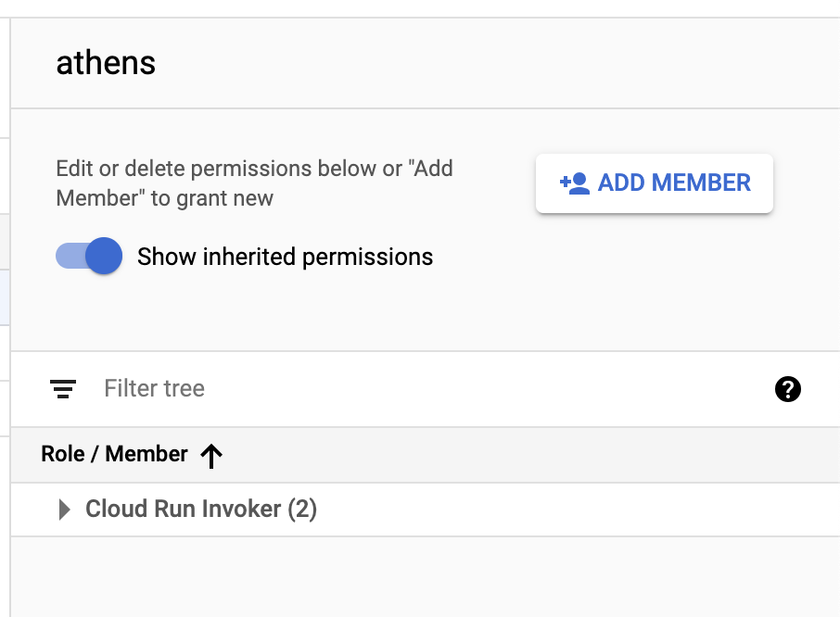Image resolution: width=840 pixels, height=617 pixels.
Task: Click the empty area below the roles list
Action: click(417, 576)
